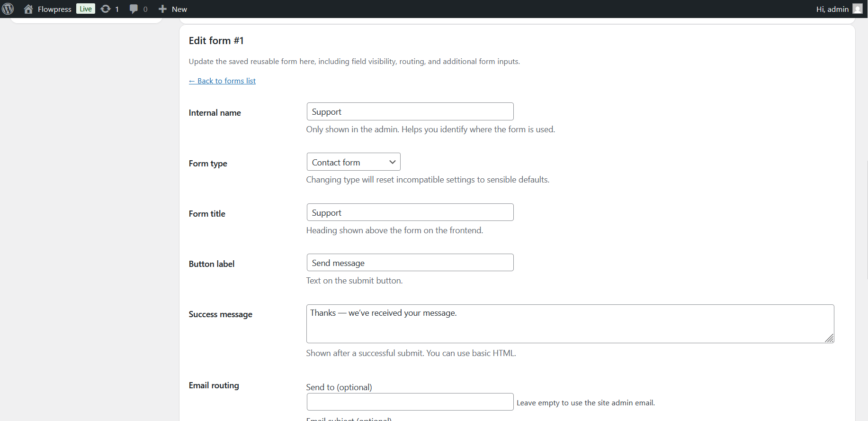Click into the Form title field
The image size is (868, 421).
tap(410, 212)
